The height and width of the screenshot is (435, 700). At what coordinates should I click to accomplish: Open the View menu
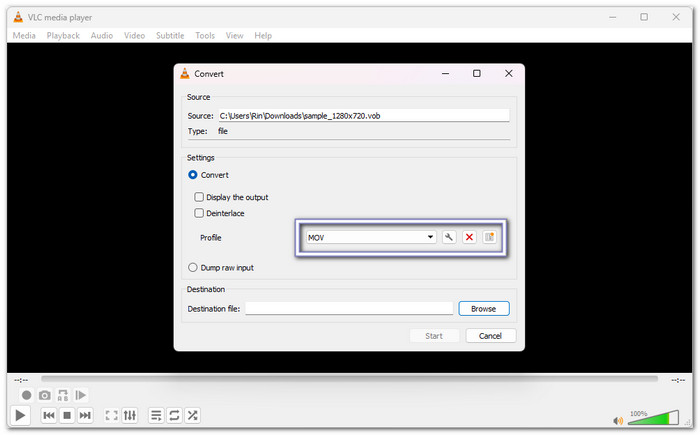tap(234, 35)
